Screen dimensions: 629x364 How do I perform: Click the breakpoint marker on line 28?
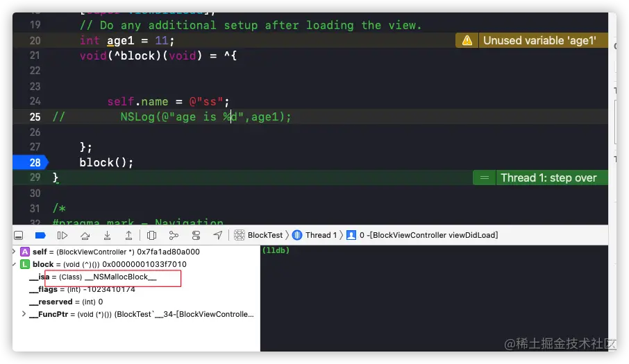point(31,162)
